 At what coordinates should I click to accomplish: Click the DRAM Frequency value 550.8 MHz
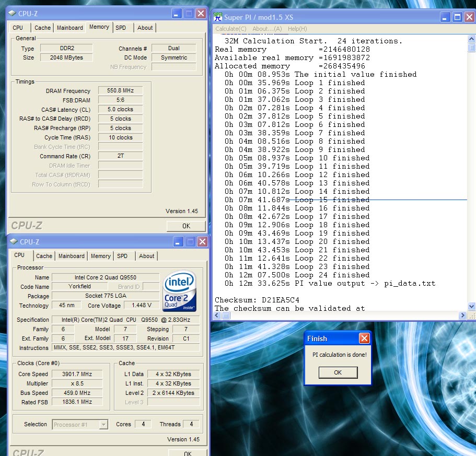pyautogui.click(x=121, y=90)
